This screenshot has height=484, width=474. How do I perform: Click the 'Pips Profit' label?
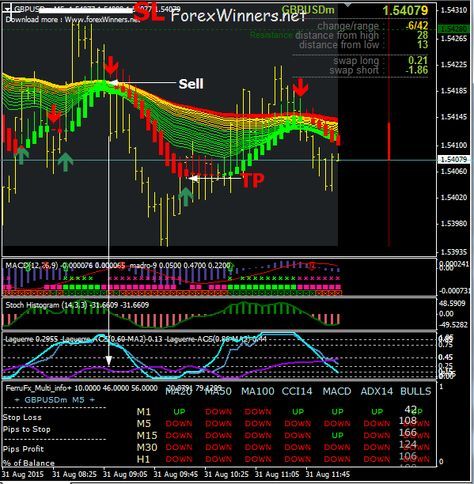pyautogui.click(x=23, y=449)
